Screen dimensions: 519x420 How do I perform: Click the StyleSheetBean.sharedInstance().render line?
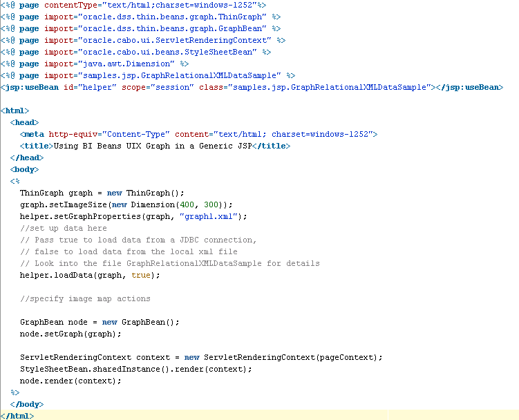click(x=135, y=369)
